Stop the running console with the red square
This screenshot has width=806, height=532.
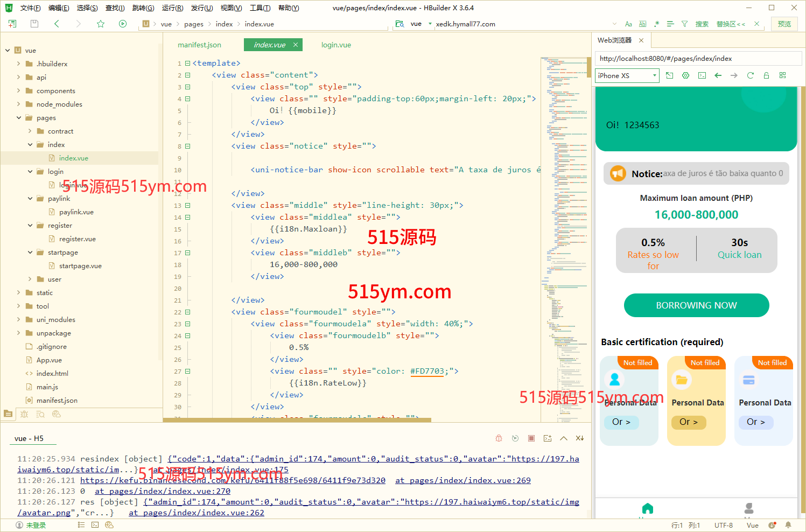(x=531, y=438)
